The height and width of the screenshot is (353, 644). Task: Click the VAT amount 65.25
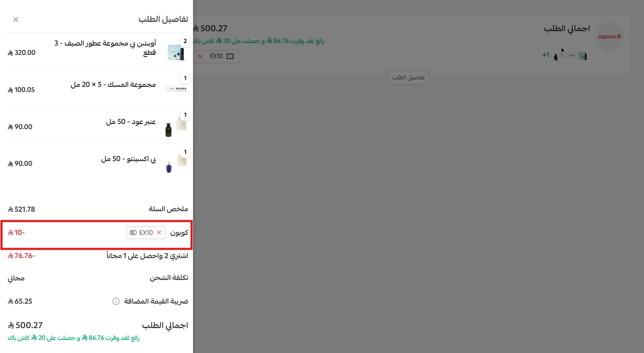[20, 302]
